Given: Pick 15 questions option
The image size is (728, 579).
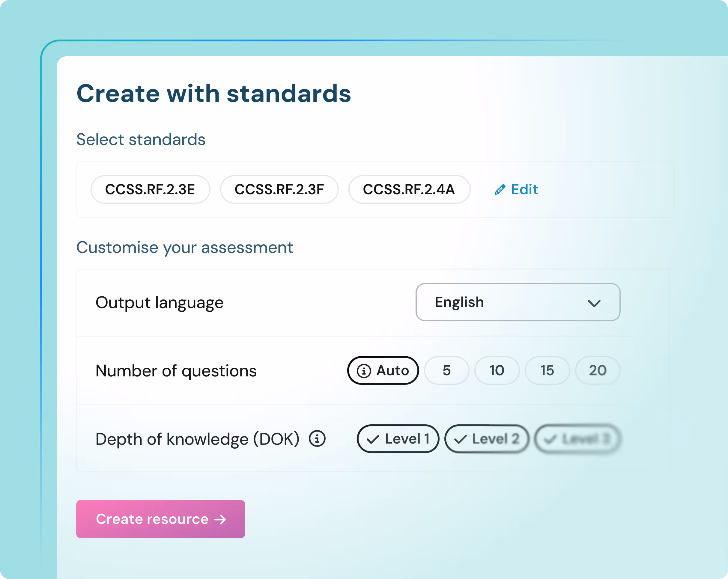Looking at the screenshot, I should [547, 370].
